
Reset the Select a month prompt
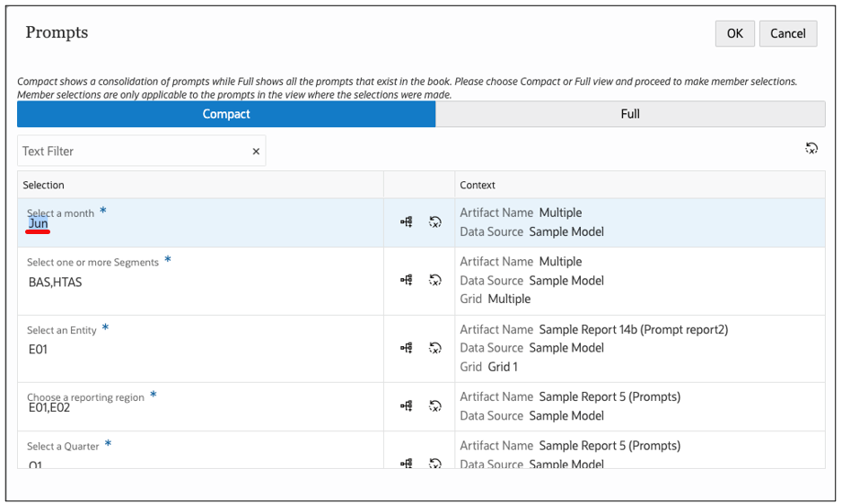pyautogui.click(x=435, y=222)
